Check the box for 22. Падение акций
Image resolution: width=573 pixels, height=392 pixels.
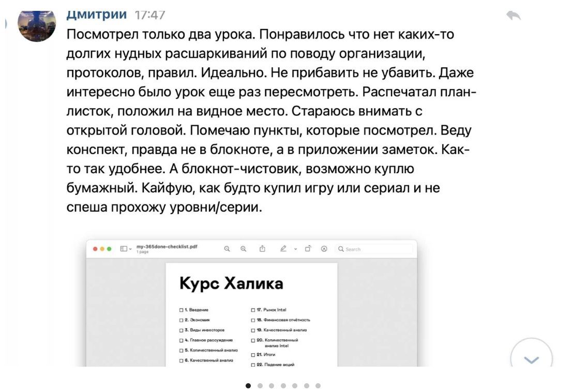coord(253,365)
